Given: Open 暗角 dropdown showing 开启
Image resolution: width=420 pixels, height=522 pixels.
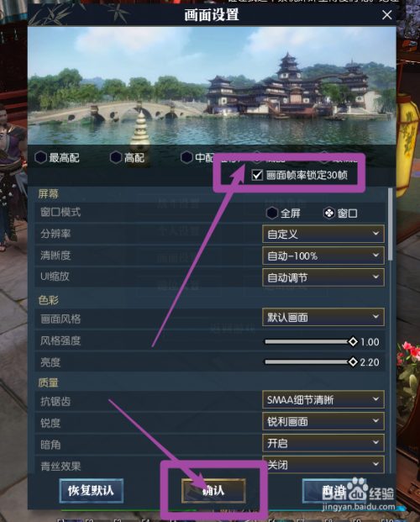Looking at the screenshot, I should point(323,443).
